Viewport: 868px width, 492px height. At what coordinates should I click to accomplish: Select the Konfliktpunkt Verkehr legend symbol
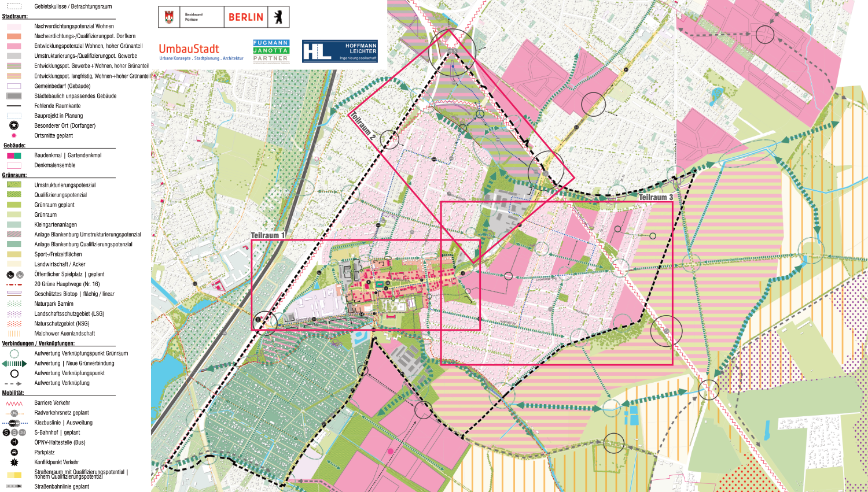click(14, 462)
